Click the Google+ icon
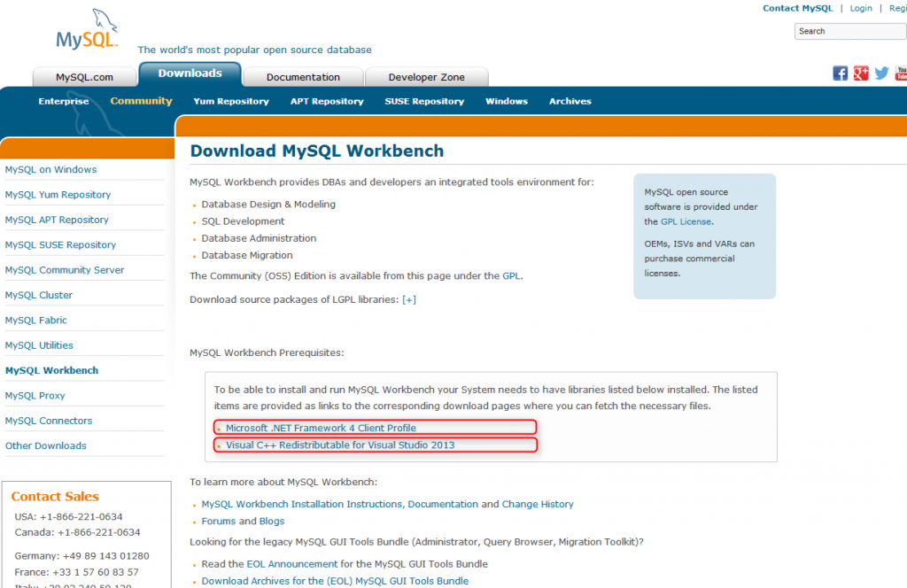907x588 pixels. coord(860,73)
